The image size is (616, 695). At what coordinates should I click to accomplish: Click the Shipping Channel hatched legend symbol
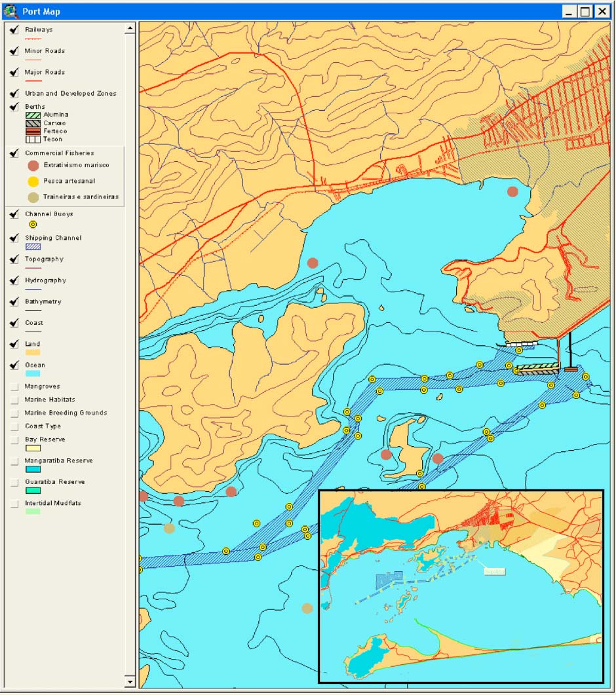[x=33, y=247]
